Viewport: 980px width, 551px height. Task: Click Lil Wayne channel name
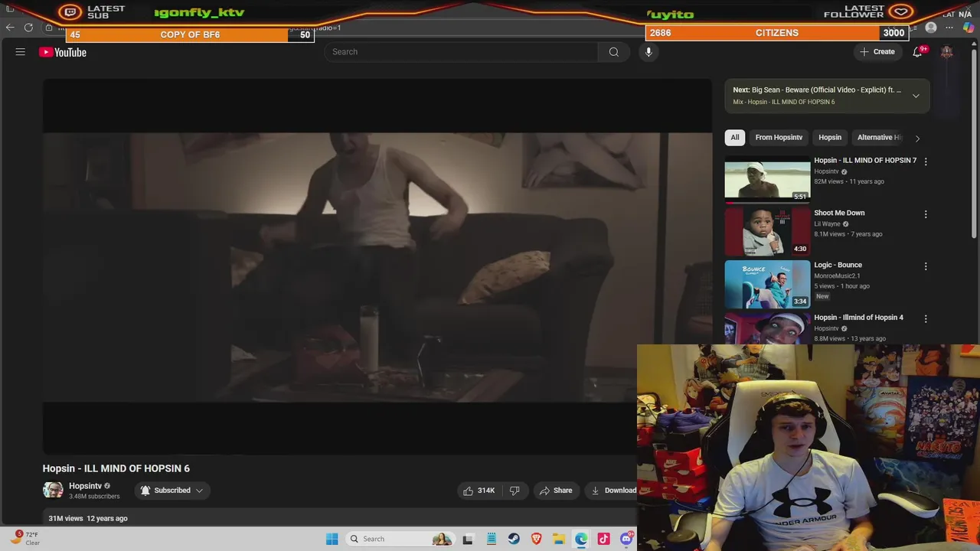point(827,224)
